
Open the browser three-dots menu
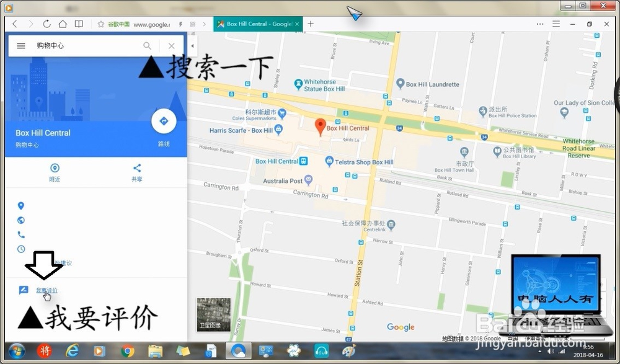click(540, 24)
